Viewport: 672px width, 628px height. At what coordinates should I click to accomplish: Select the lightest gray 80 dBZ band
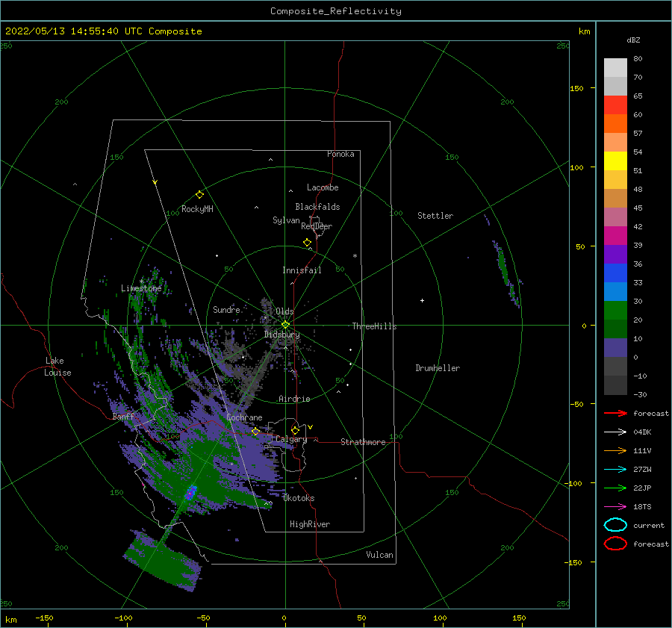coord(615,68)
